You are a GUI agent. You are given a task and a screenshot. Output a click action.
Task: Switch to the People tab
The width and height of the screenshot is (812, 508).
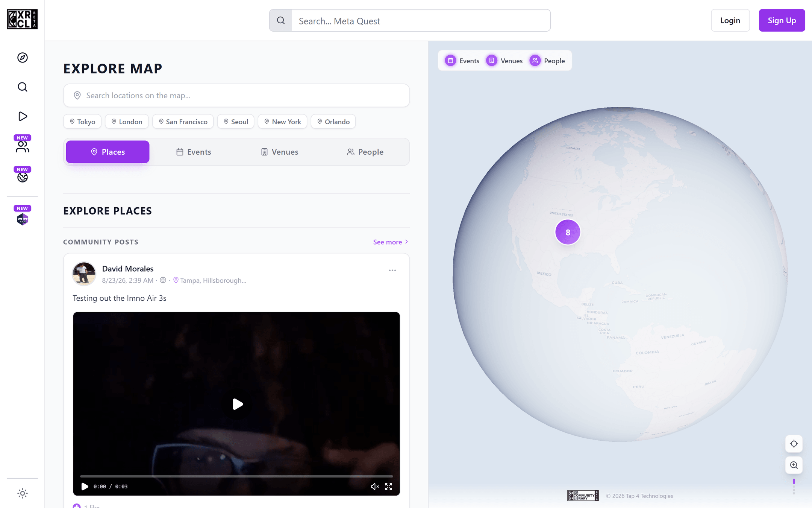pos(365,152)
